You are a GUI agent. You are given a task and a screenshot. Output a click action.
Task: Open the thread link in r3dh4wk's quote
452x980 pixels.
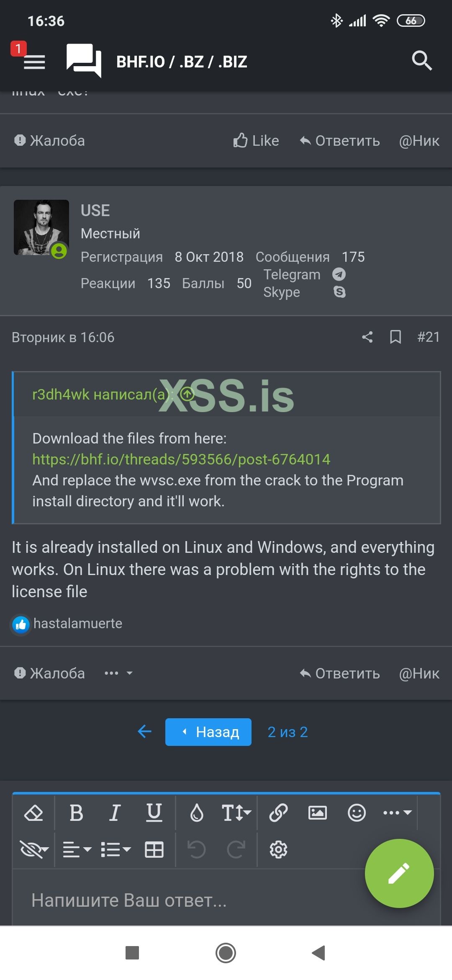click(x=181, y=459)
